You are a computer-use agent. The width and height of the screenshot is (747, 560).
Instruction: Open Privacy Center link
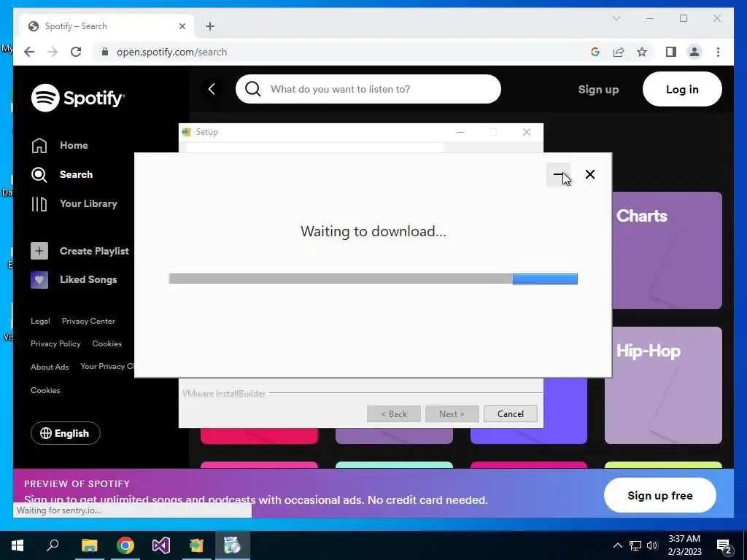(88, 321)
